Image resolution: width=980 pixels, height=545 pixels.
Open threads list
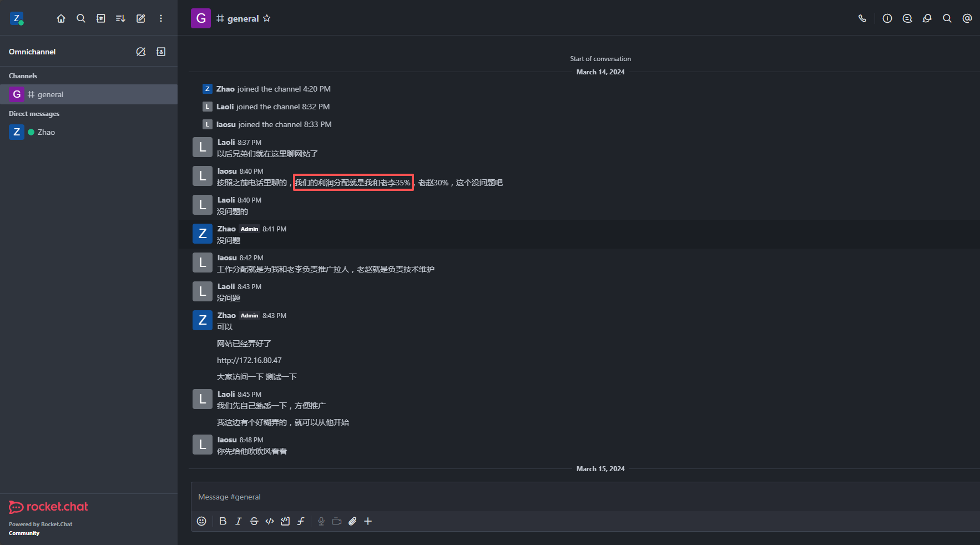pyautogui.click(x=907, y=18)
